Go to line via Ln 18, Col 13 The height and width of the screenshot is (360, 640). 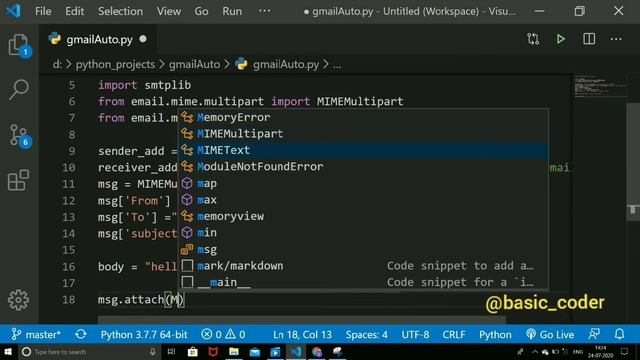coord(302,334)
